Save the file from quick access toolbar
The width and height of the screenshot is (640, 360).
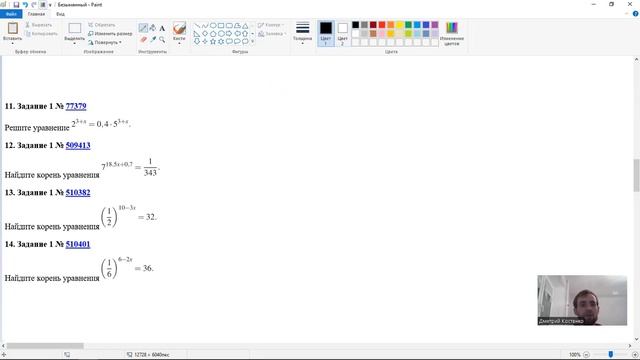click(x=16, y=4)
